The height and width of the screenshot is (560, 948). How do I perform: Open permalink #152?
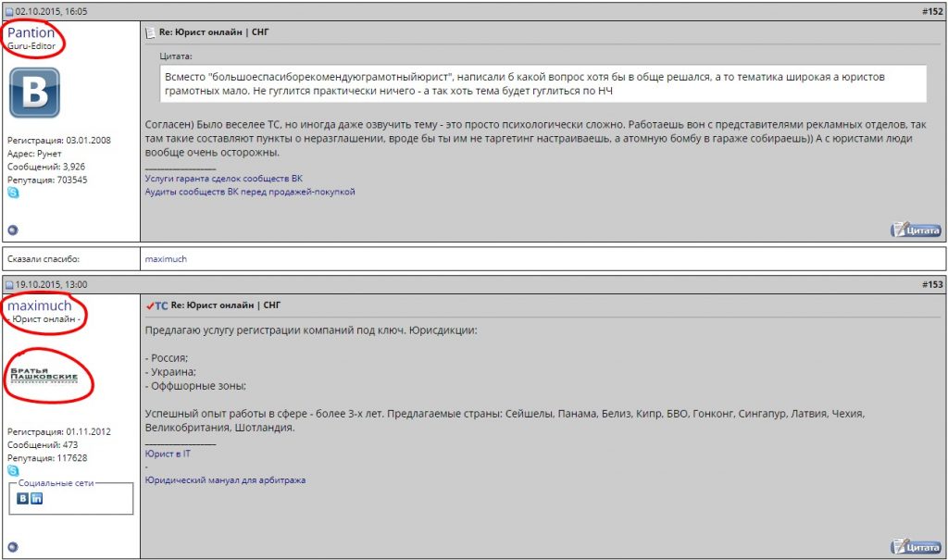coord(931,11)
